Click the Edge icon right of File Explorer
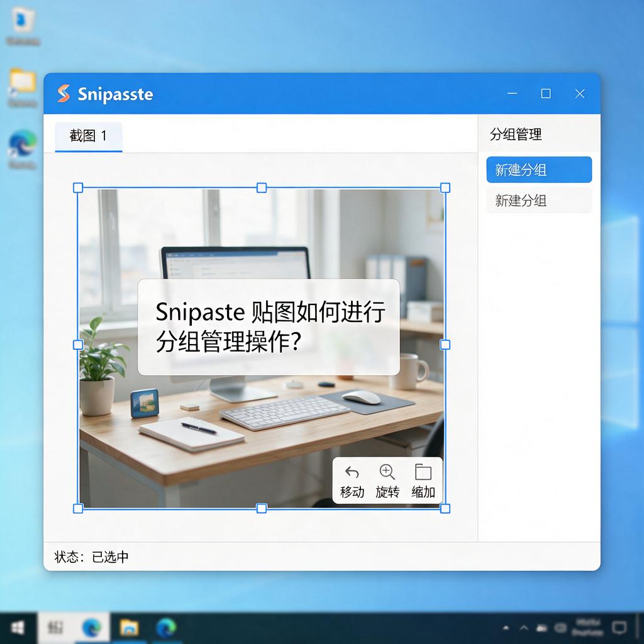The width and height of the screenshot is (644, 644). 166,628
